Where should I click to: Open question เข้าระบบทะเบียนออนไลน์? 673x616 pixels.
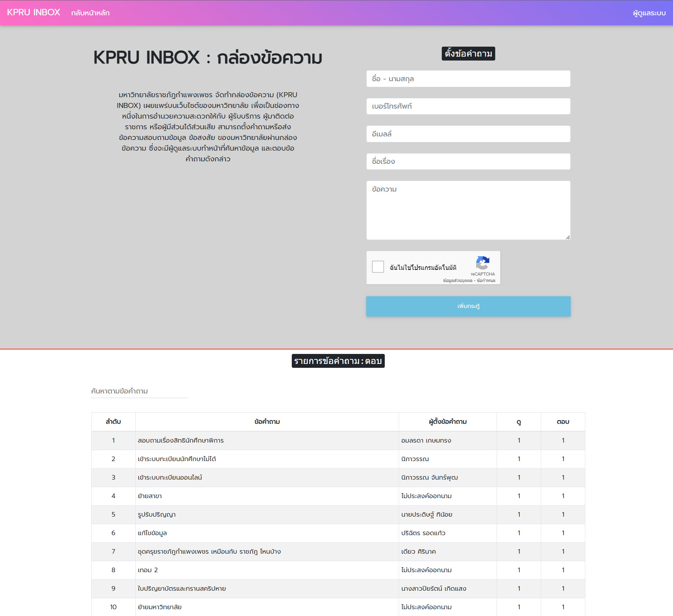click(x=170, y=477)
